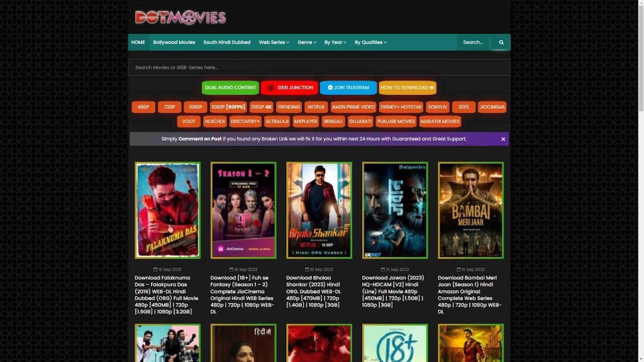Toggle the TRENDING filter tag
Image resolution: width=644 pixels, height=362 pixels.
[289, 107]
